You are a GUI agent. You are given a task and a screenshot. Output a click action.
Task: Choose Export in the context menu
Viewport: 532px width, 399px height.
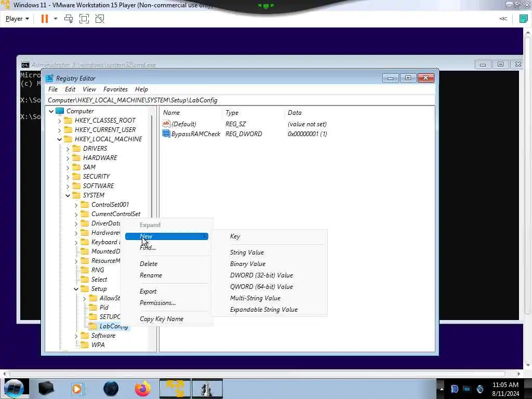pyautogui.click(x=167, y=291)
